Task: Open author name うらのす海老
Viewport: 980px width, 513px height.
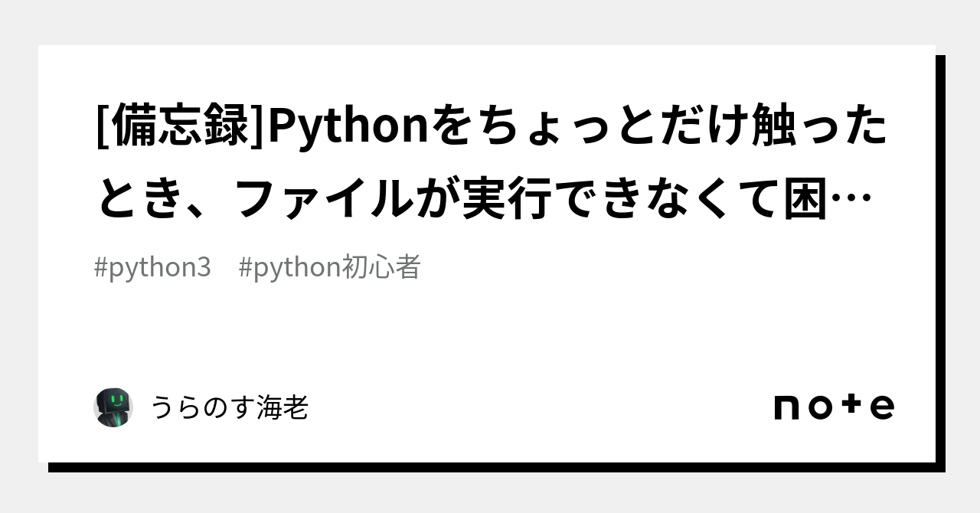Action: coord(229,408)
